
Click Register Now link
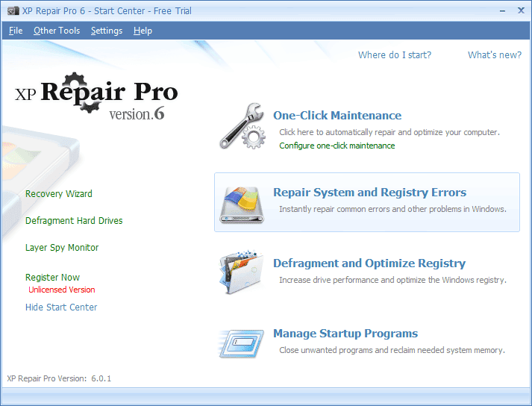(52, 278)
